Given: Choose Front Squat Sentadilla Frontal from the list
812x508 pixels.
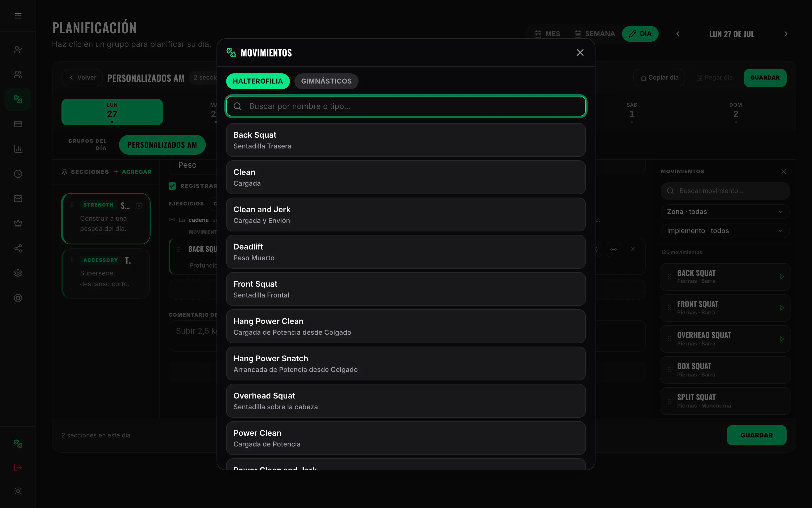Looking at the screenshot, I should [406, 289].
